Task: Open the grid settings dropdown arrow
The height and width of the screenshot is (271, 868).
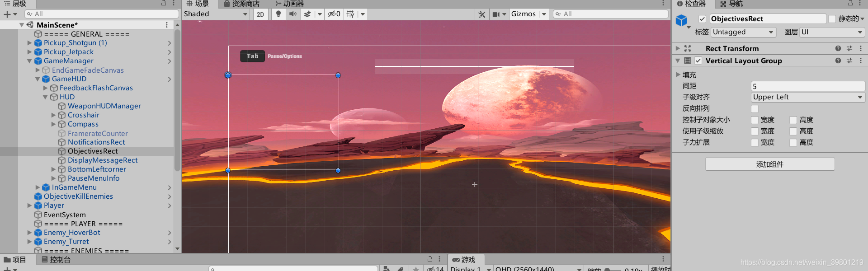Action: 363,14
